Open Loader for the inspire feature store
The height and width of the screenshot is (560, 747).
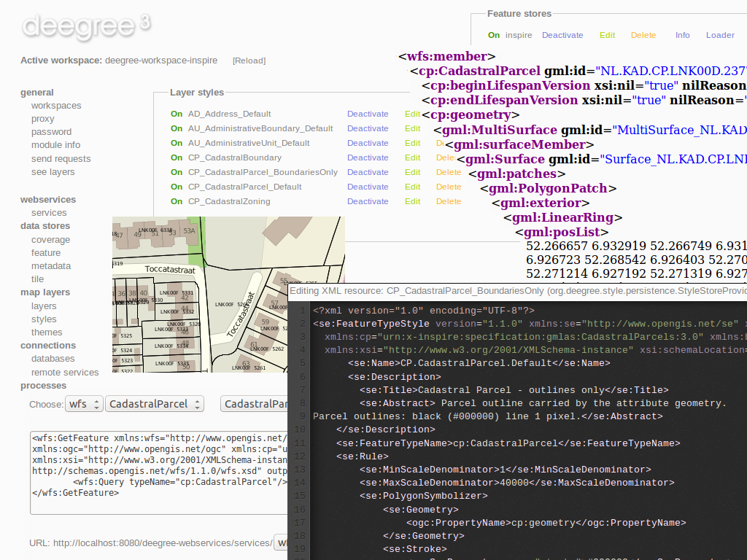click(720, 35)
